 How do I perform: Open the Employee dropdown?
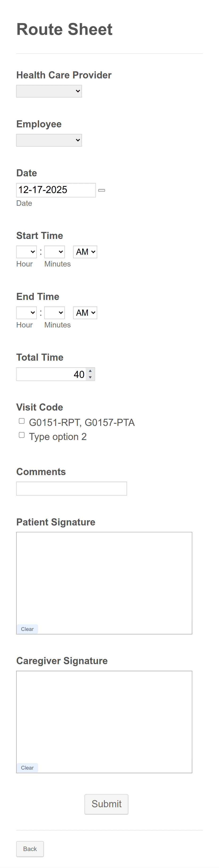coord(49,140)
